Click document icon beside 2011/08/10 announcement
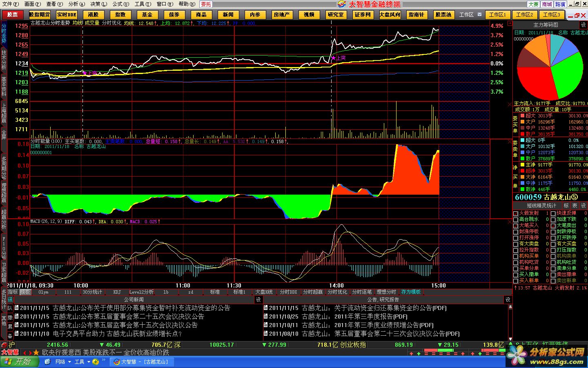Image resolution: width=588 pixels, height=368 pixels. point(266,334)
